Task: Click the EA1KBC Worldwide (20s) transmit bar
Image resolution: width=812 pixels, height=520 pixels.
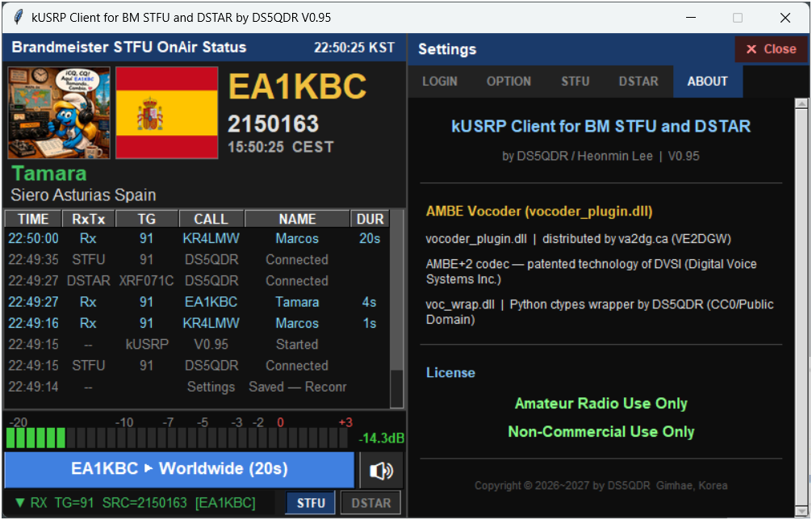Action: 179,469
